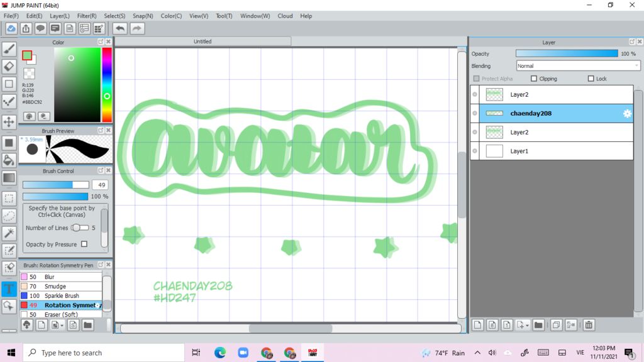Open the Window menu
Screen dimensions: 644x362
pos(255,16)
